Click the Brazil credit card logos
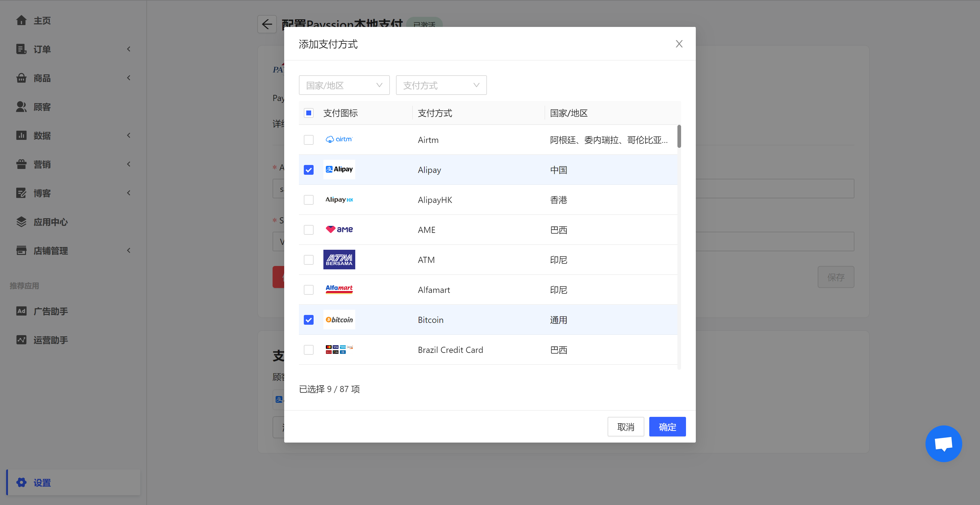980x505 pixels. (339, 350)
